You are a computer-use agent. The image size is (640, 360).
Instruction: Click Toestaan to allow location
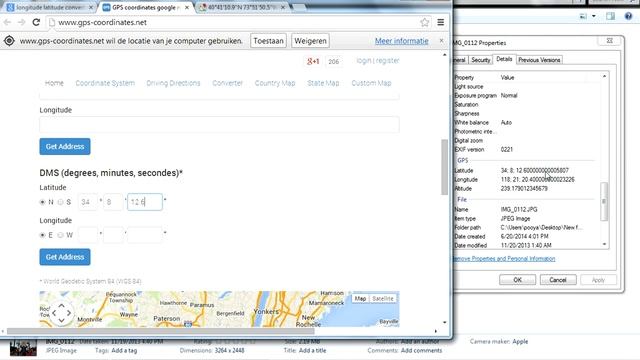pos(268,41)
